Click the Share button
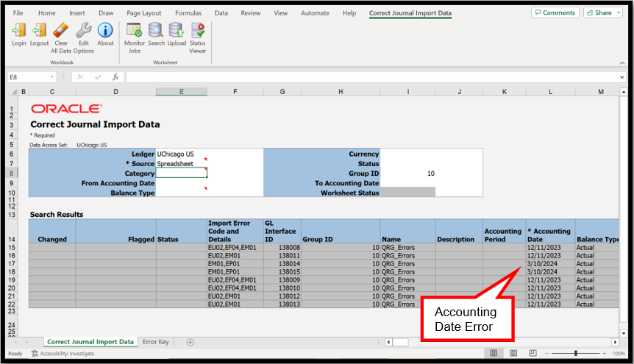634x364 pixels. pos(599,13)
